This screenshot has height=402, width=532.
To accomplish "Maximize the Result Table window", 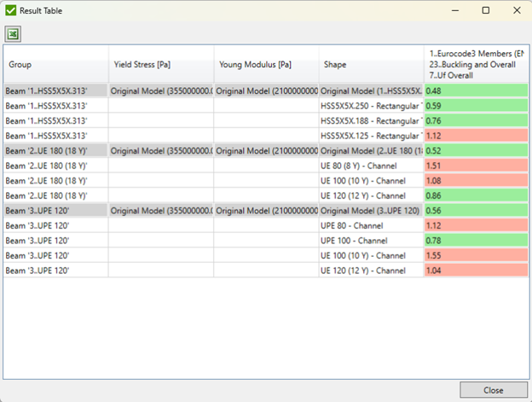I will click(x=485, y=10).
